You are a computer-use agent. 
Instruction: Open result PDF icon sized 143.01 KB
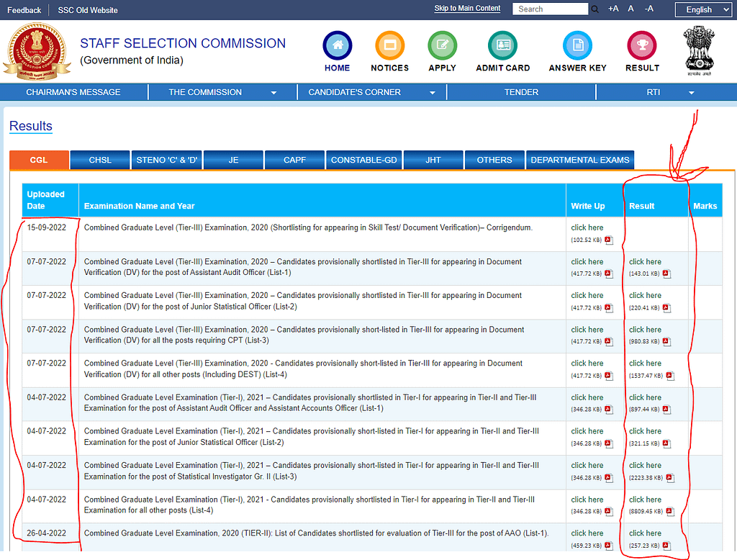667,274
